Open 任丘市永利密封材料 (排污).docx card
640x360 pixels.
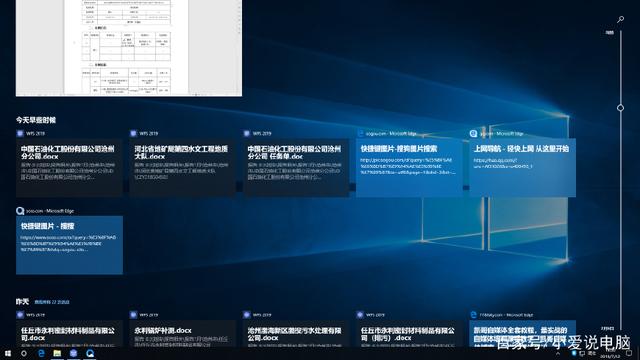coord(409,334)
